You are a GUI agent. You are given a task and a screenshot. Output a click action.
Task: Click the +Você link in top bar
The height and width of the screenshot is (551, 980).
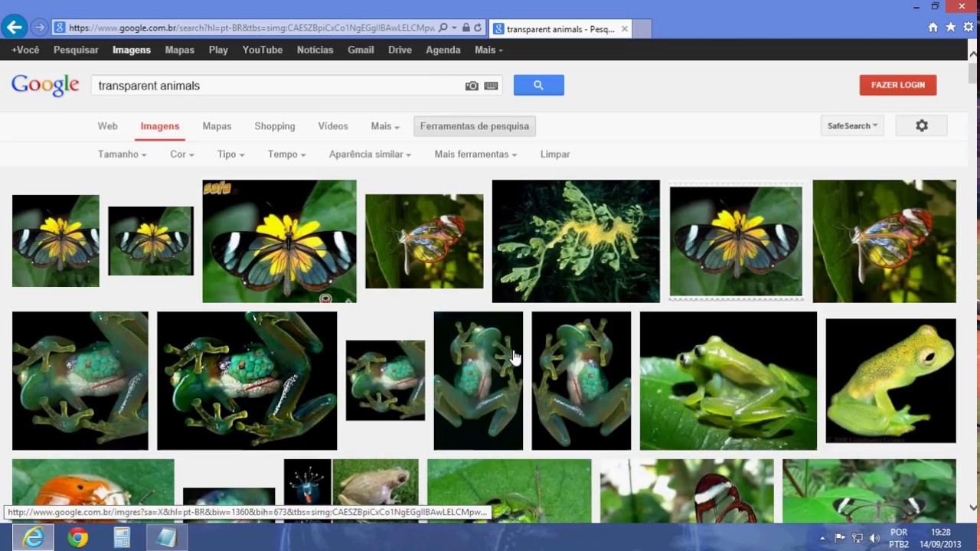[x=25, y=50]
